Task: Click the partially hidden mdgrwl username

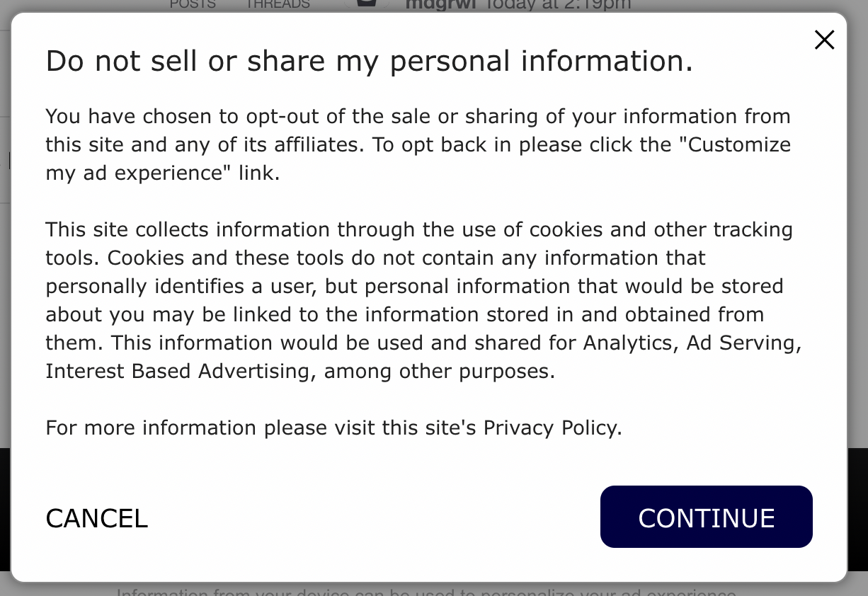Action: pyautogui.click(x=438, y=5)
